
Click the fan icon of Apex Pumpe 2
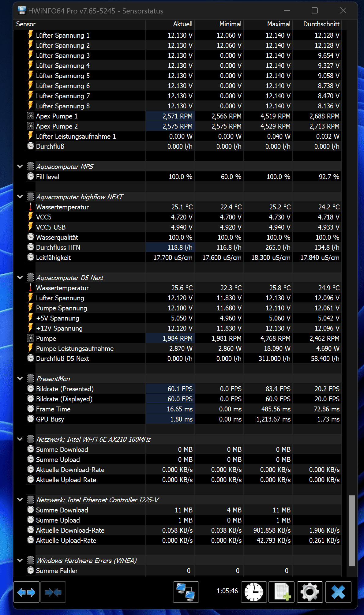31,126
